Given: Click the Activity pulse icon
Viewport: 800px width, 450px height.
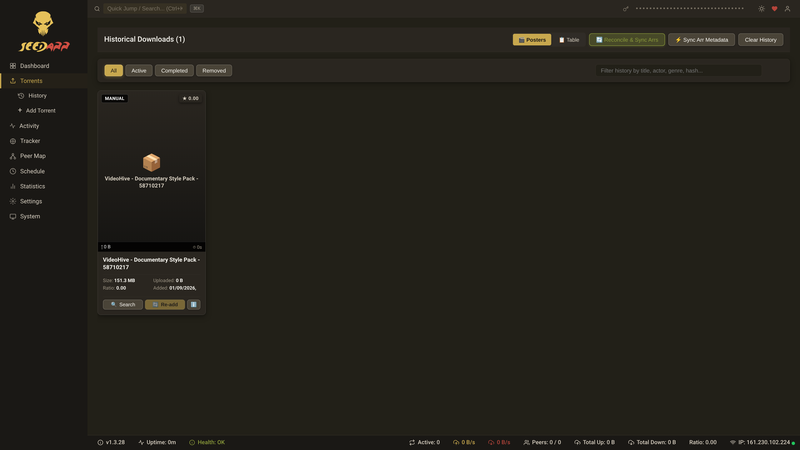Looking at the screenshot, I should click(13, 126).
